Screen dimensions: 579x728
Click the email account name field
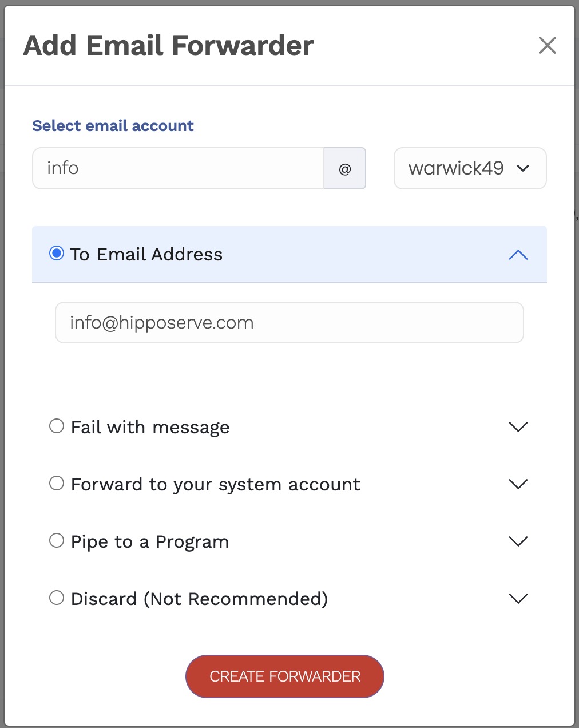pos(178,169)
